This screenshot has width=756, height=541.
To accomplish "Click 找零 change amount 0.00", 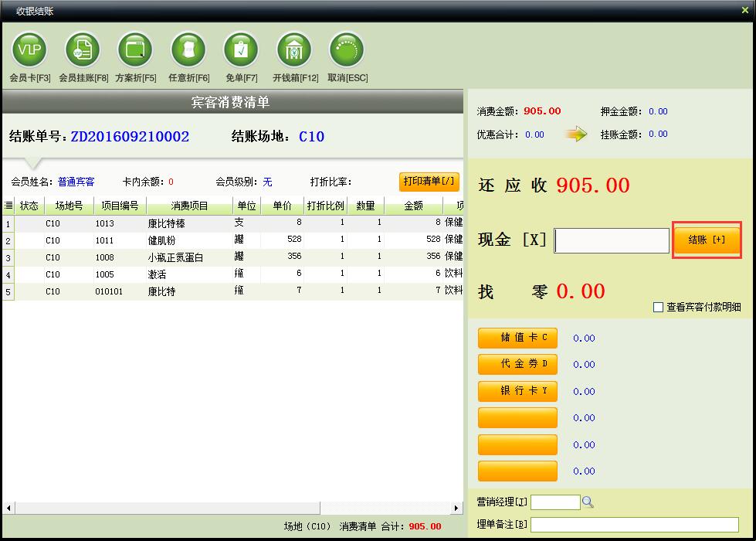I will click(581, 291).
